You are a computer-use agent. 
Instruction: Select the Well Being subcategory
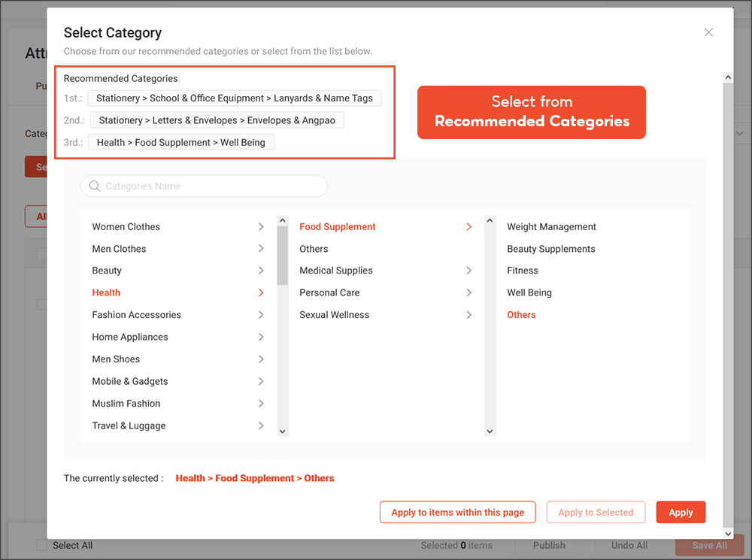tap(529, 292)
